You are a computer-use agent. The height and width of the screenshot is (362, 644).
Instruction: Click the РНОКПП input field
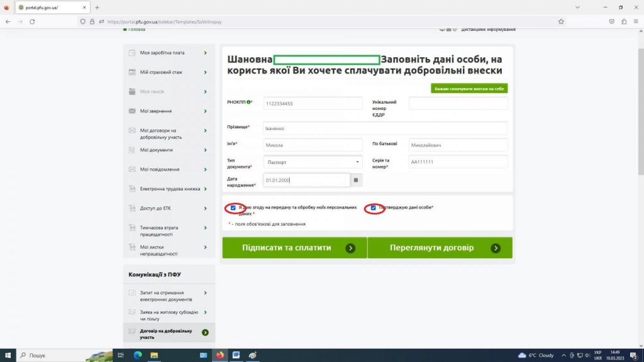point(313,104)
